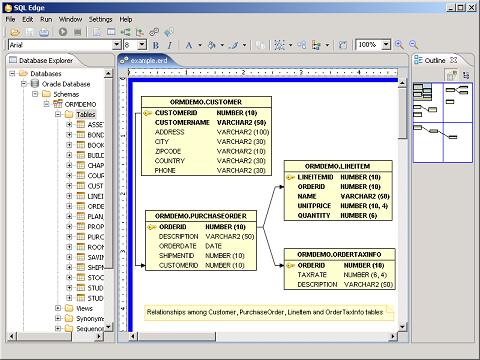This screenshot has height=360, width=480.
Task: Select the LINEI table tree item
Action: 95,196
